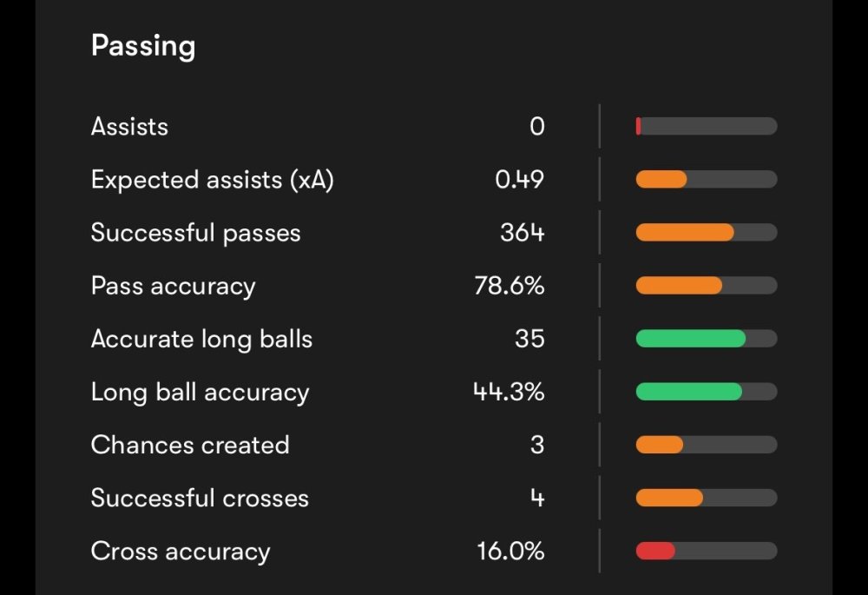Select the Successful crosses label
Screen dimensions: 868x595
point(200,498)
